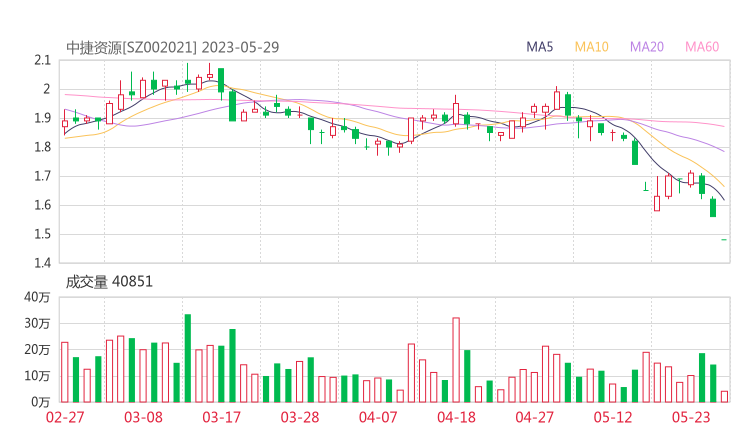Click the 1.4 price axis label
740x440 pixels.
click(42, 263)
